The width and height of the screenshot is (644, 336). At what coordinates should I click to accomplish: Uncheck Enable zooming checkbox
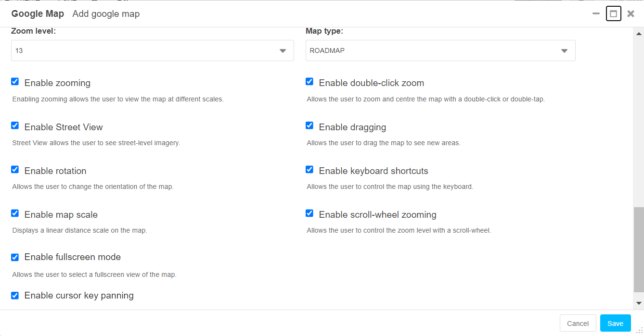tap(15, 82)
